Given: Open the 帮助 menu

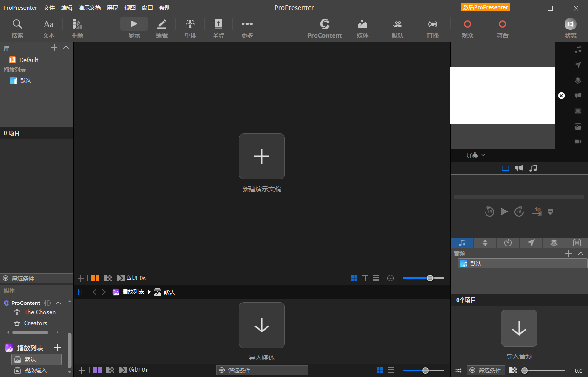Looking at the screenshot, I should (x=165, y=8).
